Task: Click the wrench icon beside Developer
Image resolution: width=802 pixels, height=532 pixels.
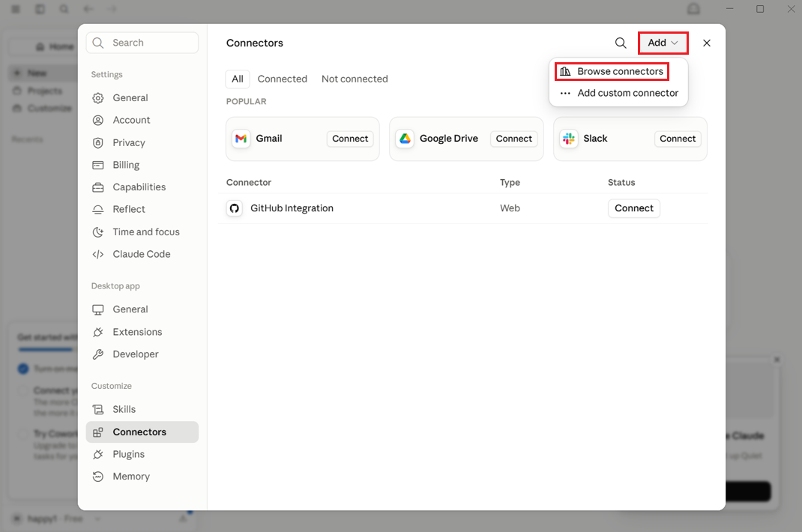Action: tap(97, 354)
